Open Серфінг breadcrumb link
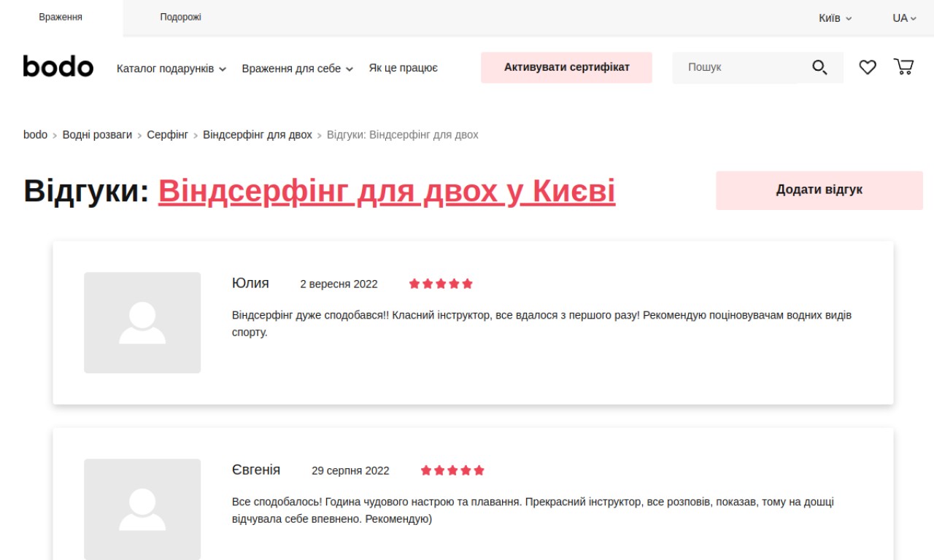Viewport: 934px width, 560px height. (x=167, y=135)
